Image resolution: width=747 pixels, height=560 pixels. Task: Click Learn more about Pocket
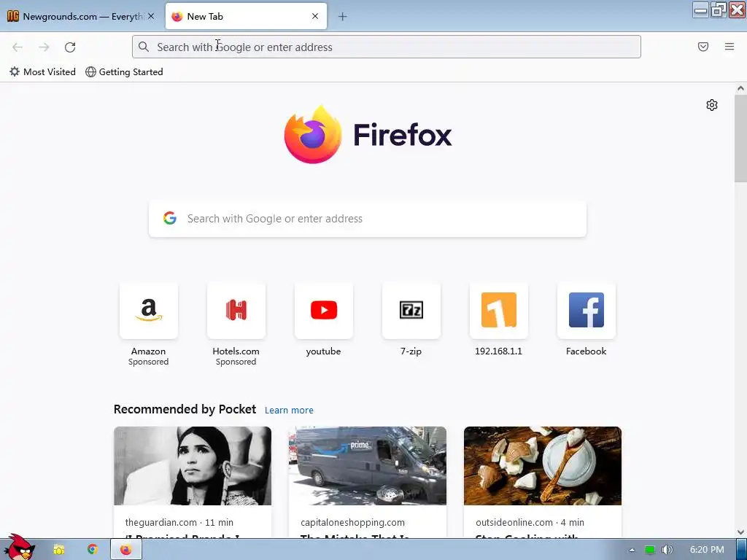(x=289, y=410)
